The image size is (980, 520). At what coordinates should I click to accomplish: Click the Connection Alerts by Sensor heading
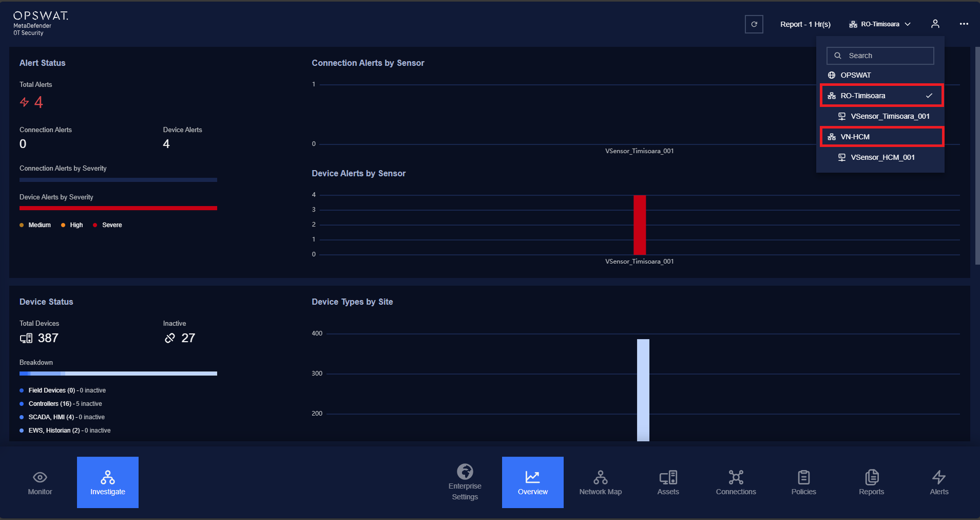[368, 63]
